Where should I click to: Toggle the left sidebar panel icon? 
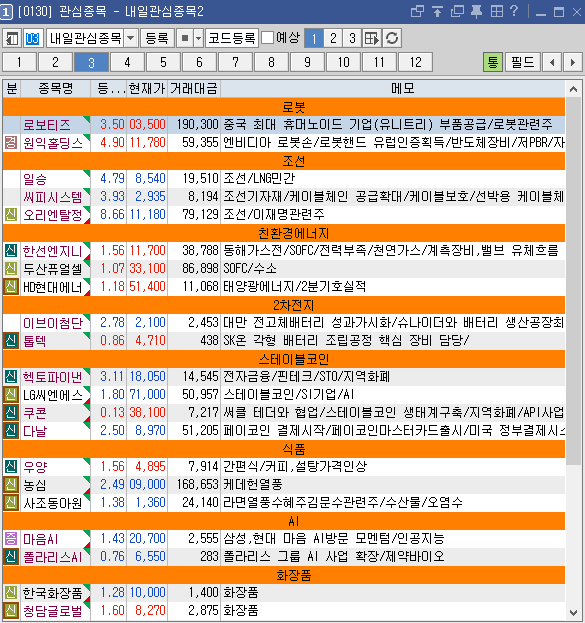[12, 39]
